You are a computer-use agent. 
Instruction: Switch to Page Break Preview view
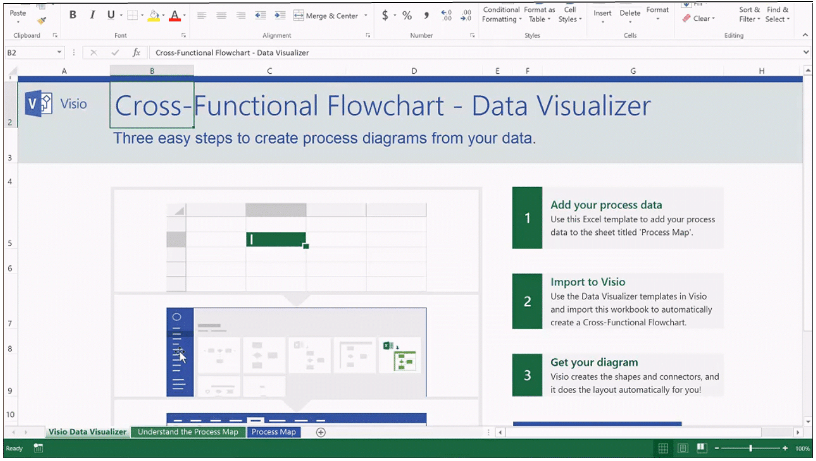click(x=701, y=448)
